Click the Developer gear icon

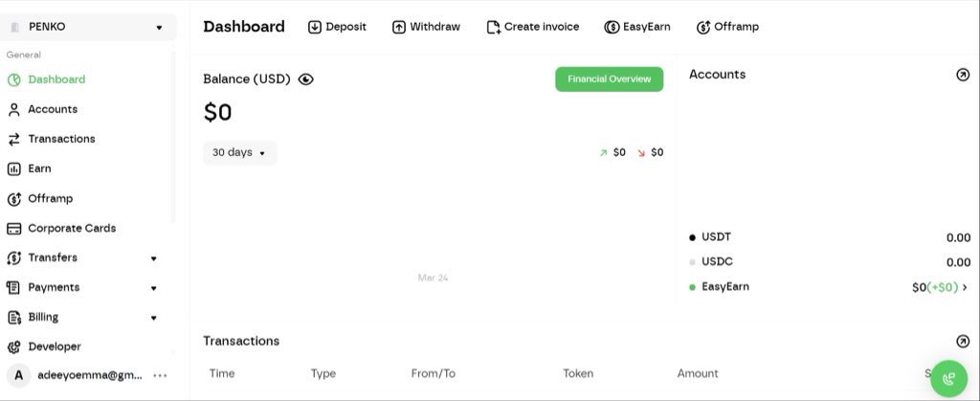click(x=13, y=346)
